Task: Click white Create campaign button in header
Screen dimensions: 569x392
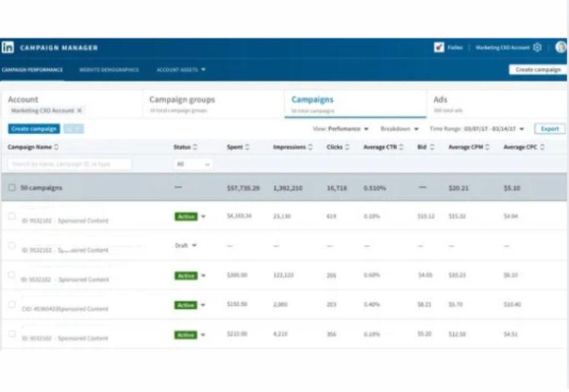Action: 538,69
